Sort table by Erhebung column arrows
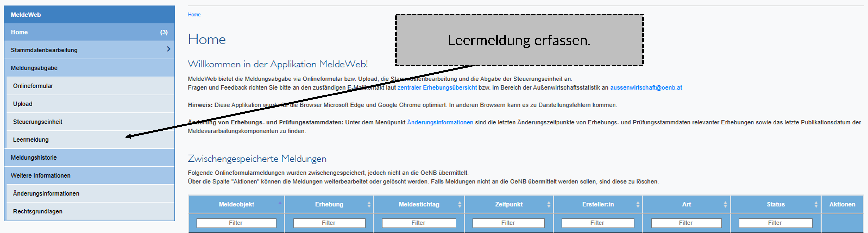 click(369, 204)
